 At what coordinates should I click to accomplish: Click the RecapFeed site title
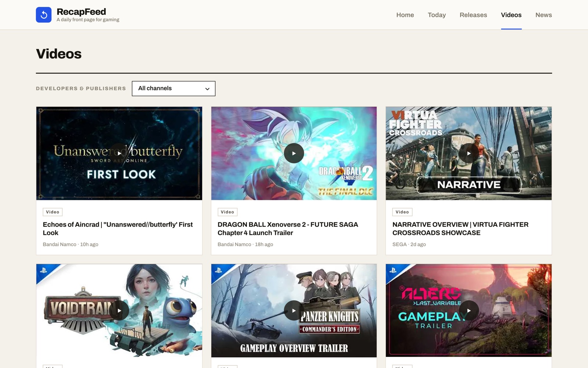81,12
